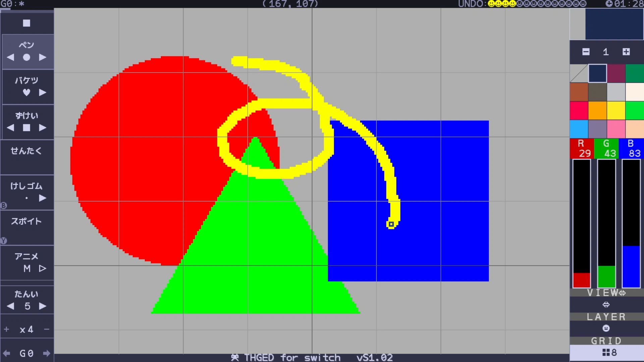Image resolution: width=644 pixels, height=362 pixels.
Task: Select the lavender gray palette swatch
Action: tap(597, 129)
